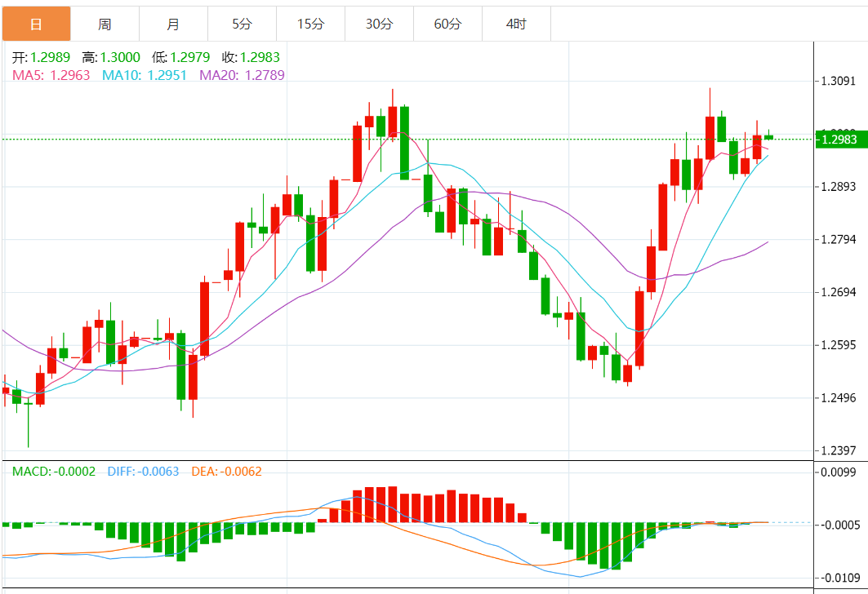Click the 1.2595 price axis label
868x594 pixels.
[838, 345]
